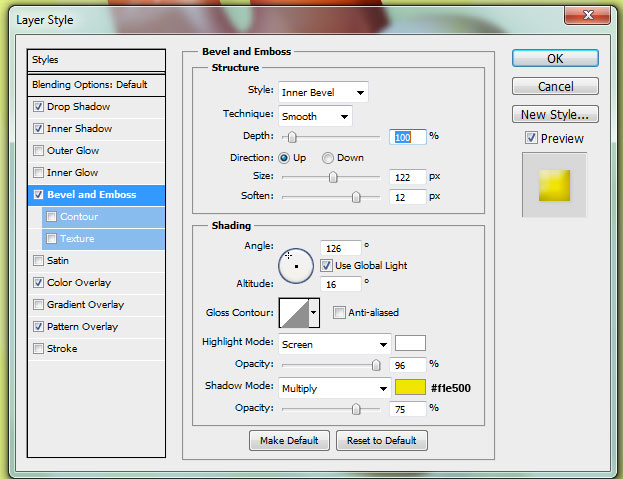This screenshot has height=479, width=623.
Task: Select the Satin effect entry
Action: [x=58, y=261]
